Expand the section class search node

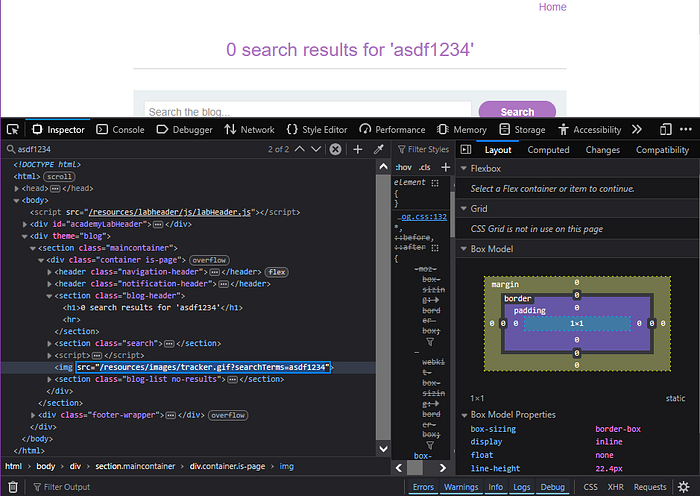point(50,343)
